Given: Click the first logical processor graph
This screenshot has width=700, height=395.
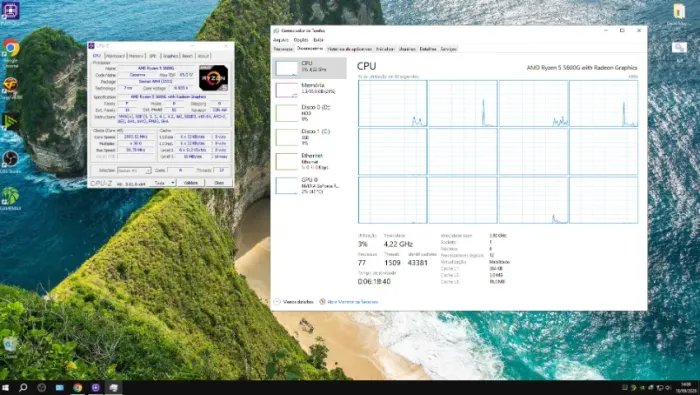Looking at the screenshot, I should [392, 104].
